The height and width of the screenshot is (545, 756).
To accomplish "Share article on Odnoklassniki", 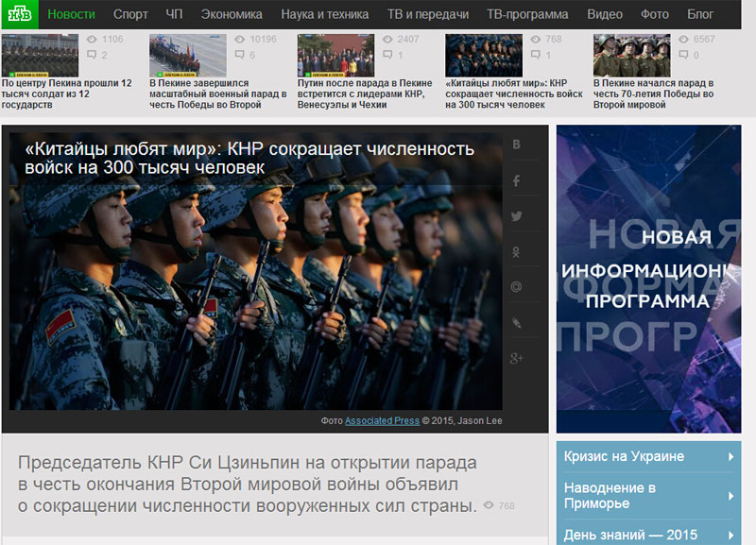I will click(517, 251).
